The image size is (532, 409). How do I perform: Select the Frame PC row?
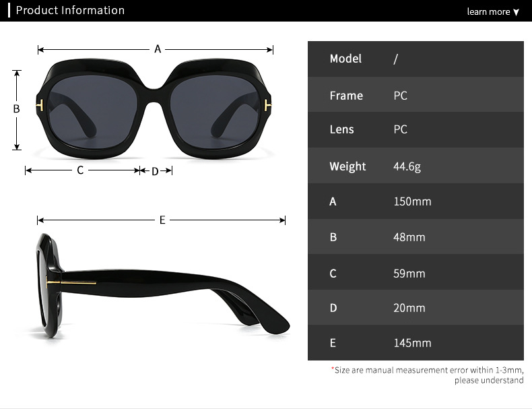415,95
